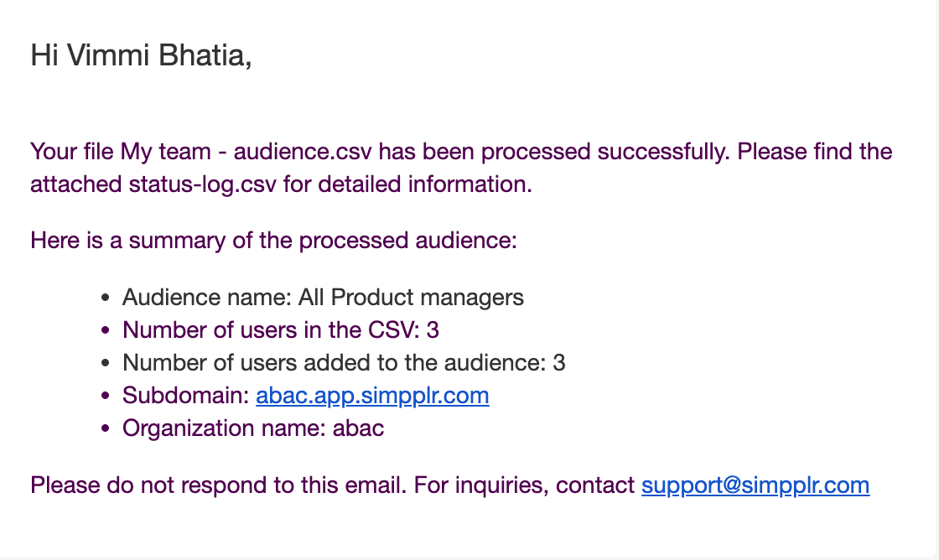Click the bullet beside Number of users in CSV
The width and height of the screenshot is (939, 560).
[x=105, y=330]
